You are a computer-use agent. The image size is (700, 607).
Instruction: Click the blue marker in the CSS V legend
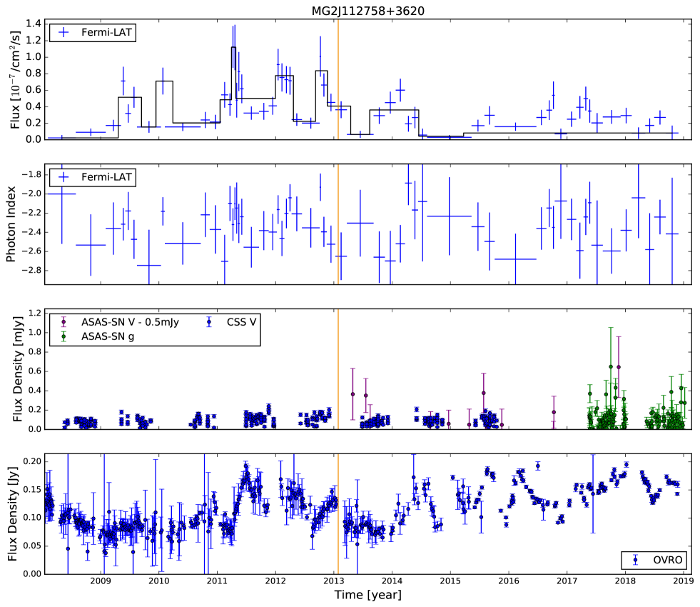point(210,322)
